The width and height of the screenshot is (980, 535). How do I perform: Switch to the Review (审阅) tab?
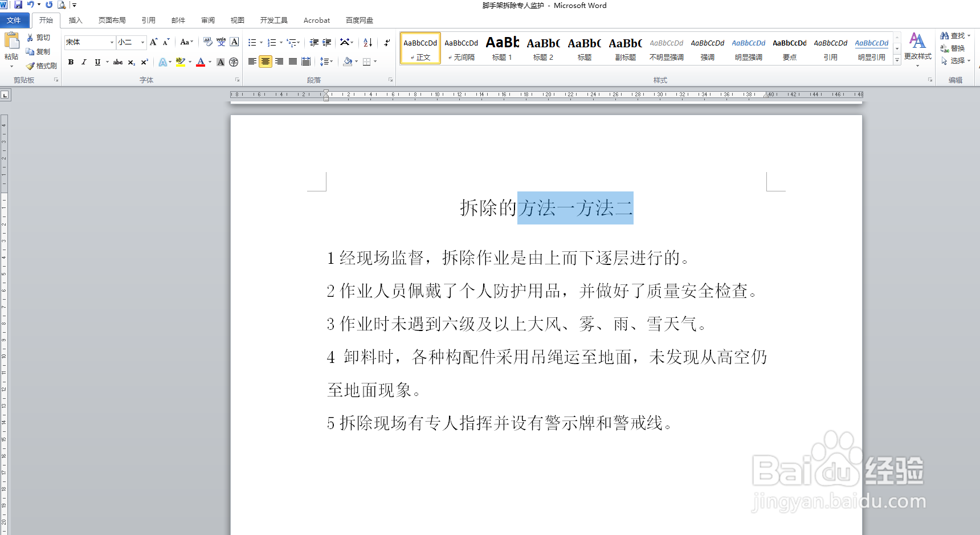pos(208,21)
